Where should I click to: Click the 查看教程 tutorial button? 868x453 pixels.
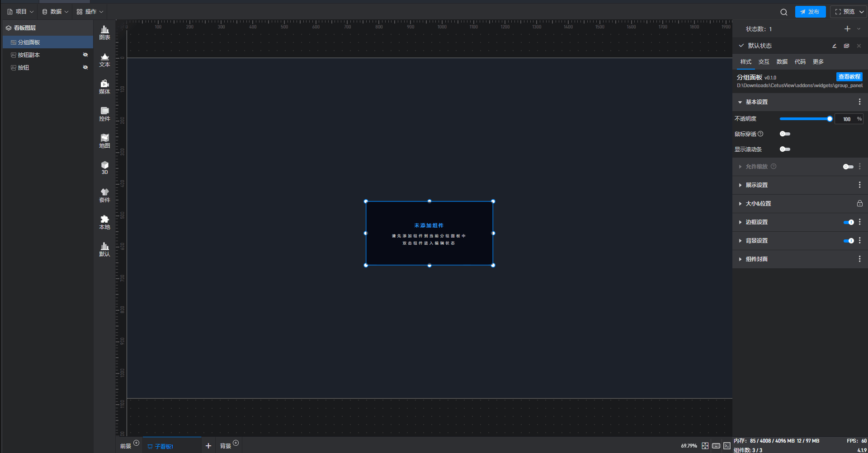coord(849,77)
